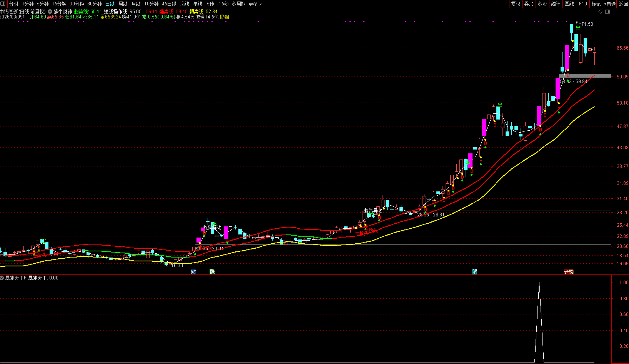Toggle the right side panel icon
This screenshot has height=364, width=629.
click(x=607, y=12)
